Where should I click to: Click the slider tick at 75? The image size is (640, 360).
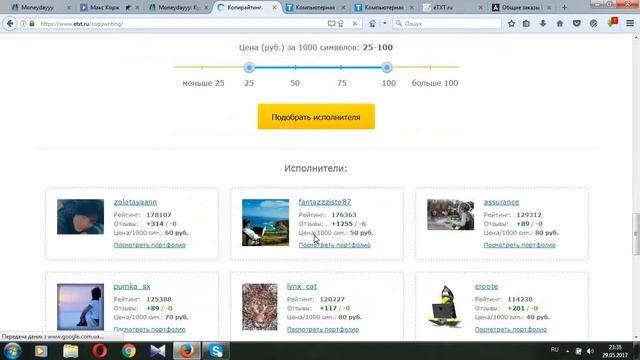[x=341, y=67]
